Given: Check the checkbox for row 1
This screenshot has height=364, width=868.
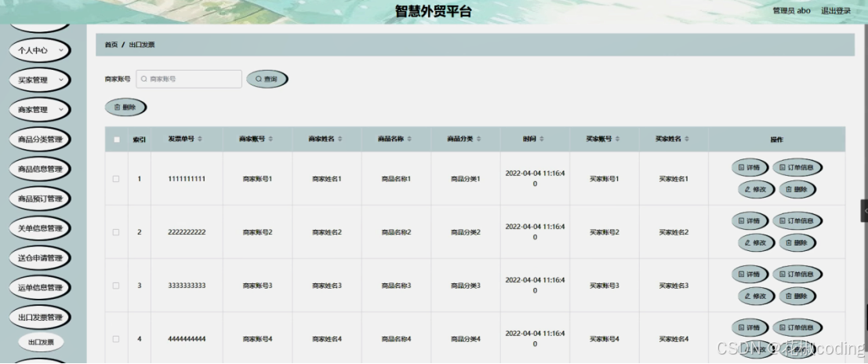Looking at the screenshot, I should coord(116,179).
